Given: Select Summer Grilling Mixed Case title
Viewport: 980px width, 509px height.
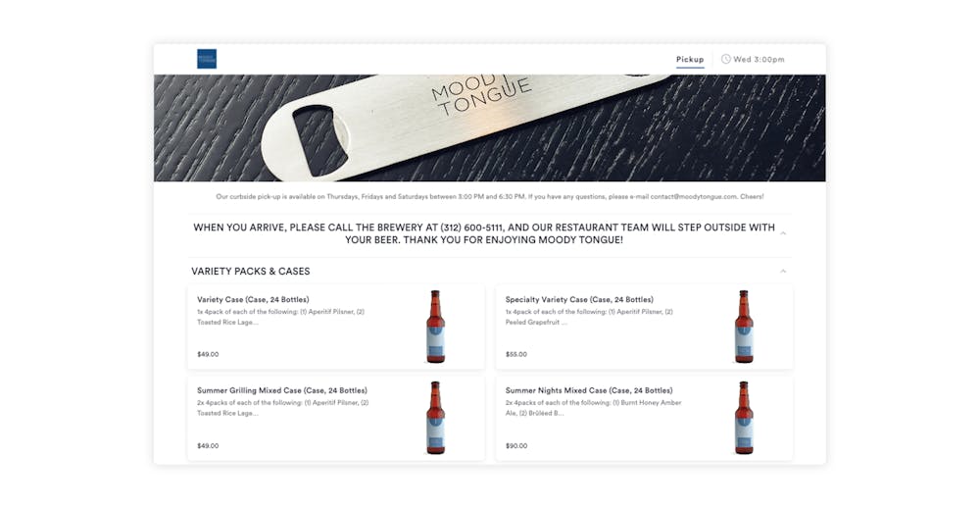Looking at the screenshot, I should pos(282,390).
